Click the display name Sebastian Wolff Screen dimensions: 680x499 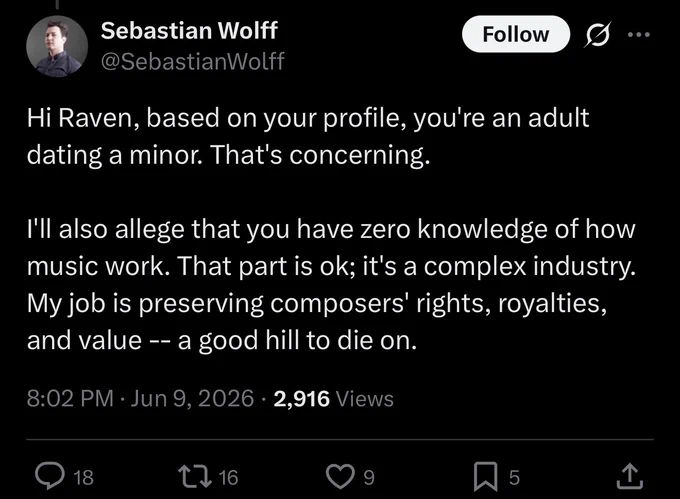[189, 30]
